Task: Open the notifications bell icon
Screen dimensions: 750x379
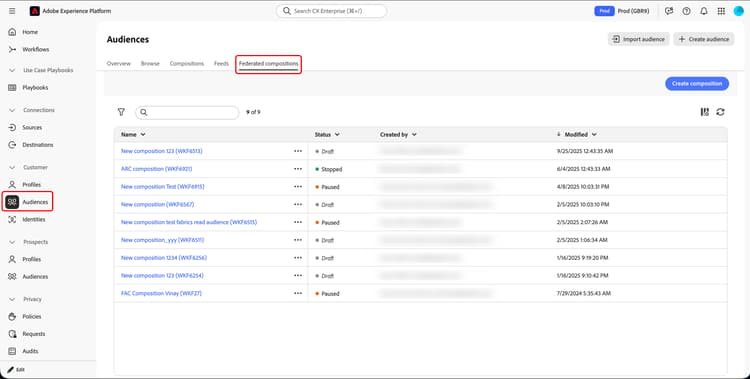Action: [x=704, y=11]
